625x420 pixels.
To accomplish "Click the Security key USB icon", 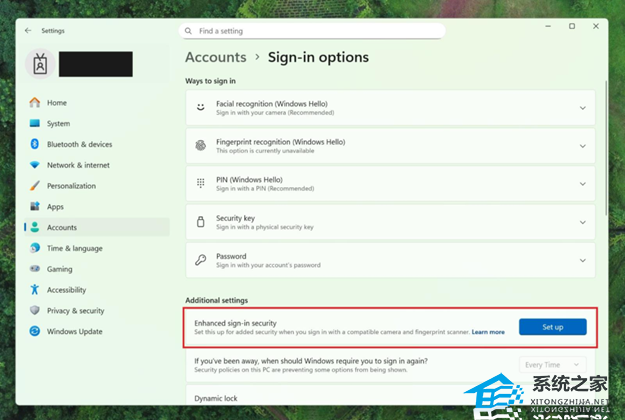I will pos(200,222).
